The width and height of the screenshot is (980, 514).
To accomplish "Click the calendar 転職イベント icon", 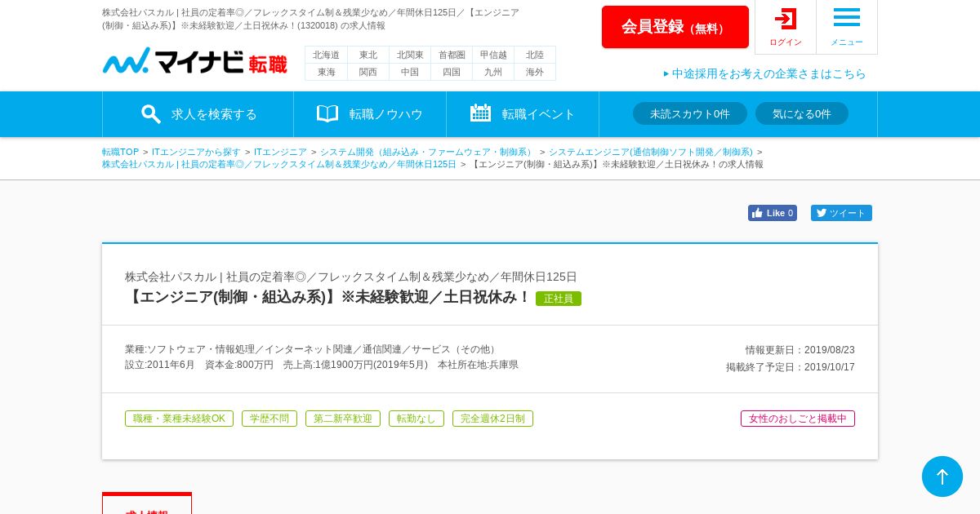I will coord(480,113).
